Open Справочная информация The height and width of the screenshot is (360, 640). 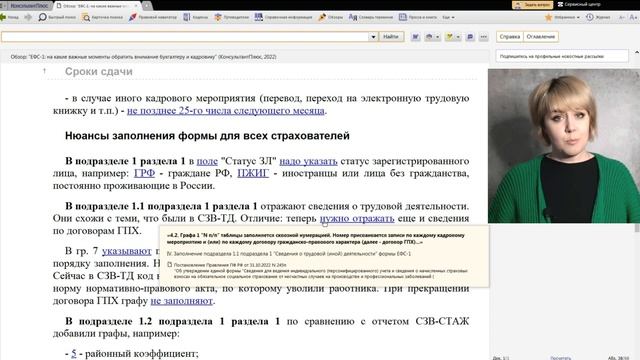point(283,17)
